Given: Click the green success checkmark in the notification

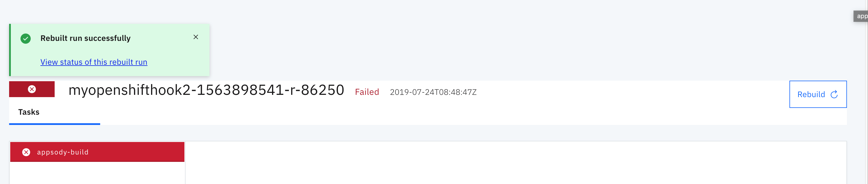Looking at the screenshot, I should tap(25, 39).
